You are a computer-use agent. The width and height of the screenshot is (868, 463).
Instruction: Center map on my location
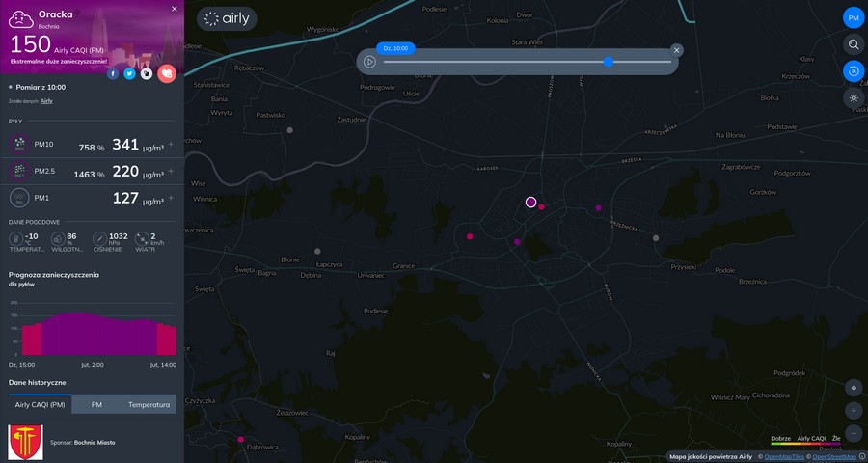click(854, 388)
